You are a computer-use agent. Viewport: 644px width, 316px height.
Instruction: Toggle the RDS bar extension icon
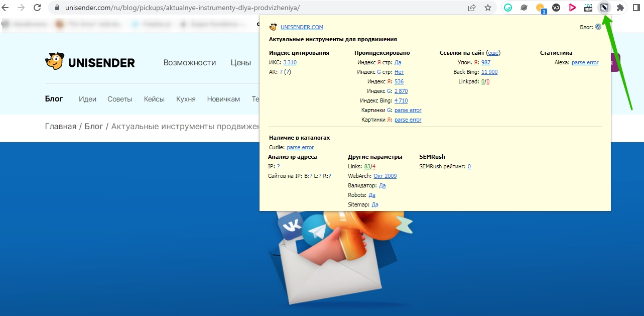tap(604, 8)
